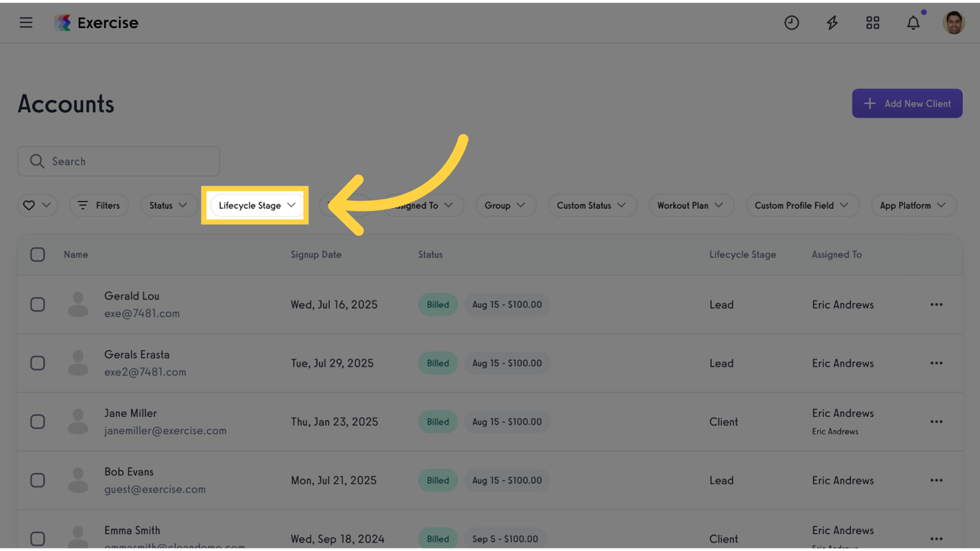Check the box for Gerald Lou
980x551 pixels.
pos(38,305)
